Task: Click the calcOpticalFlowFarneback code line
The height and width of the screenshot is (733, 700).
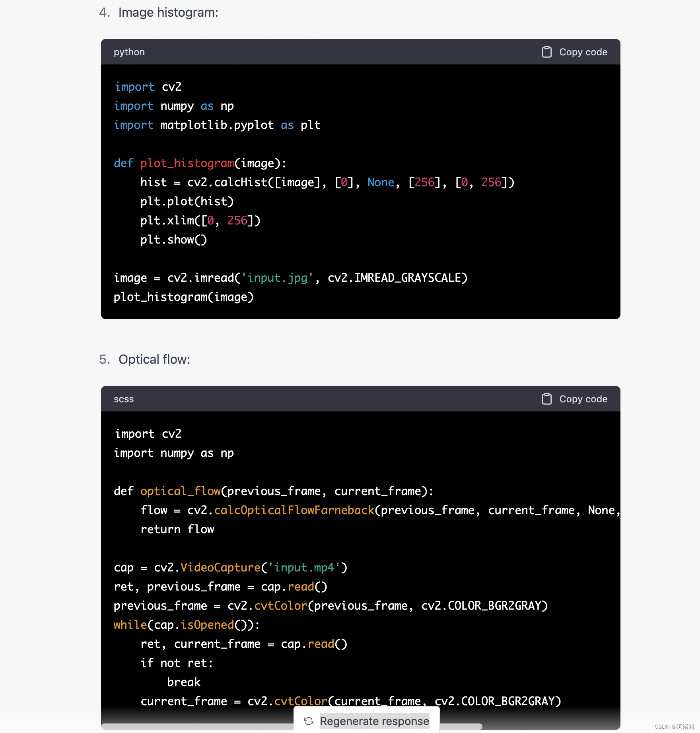Action: coord(380,510)
